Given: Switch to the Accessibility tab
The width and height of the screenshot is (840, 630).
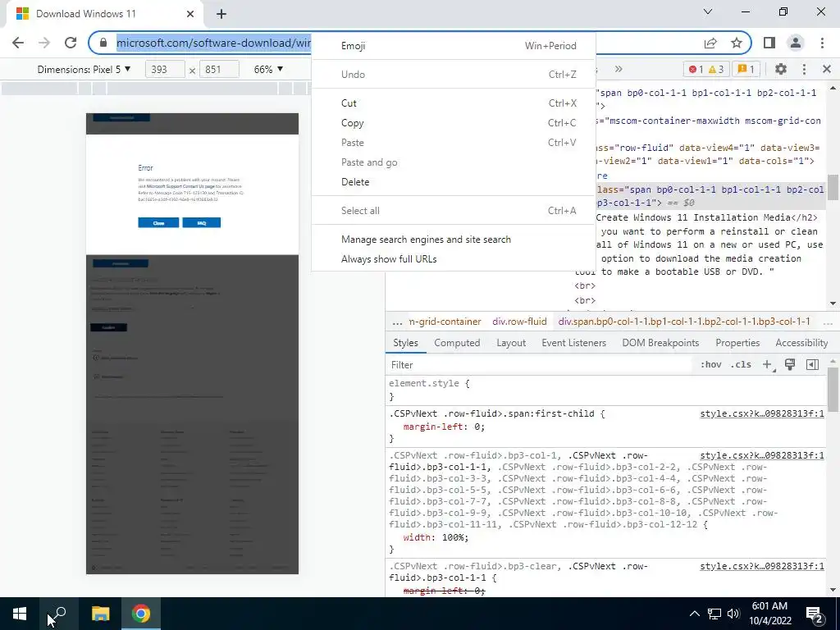Looking at the screenshot, I should [801, 343].
